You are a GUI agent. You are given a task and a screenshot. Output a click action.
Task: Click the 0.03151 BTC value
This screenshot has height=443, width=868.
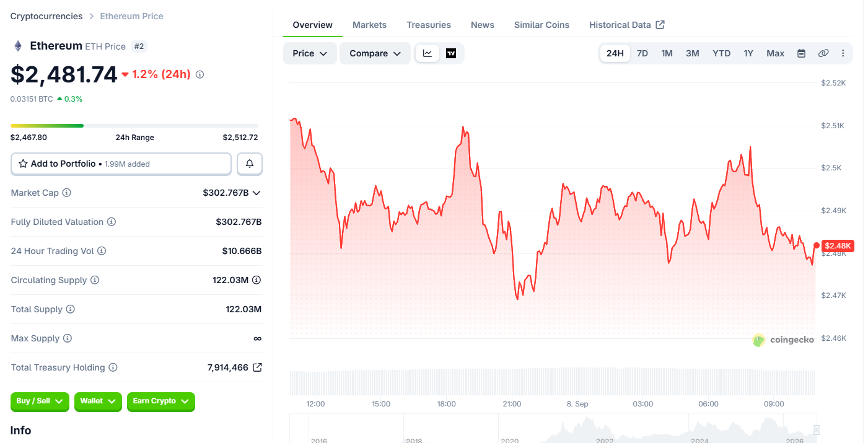(32, 99)
